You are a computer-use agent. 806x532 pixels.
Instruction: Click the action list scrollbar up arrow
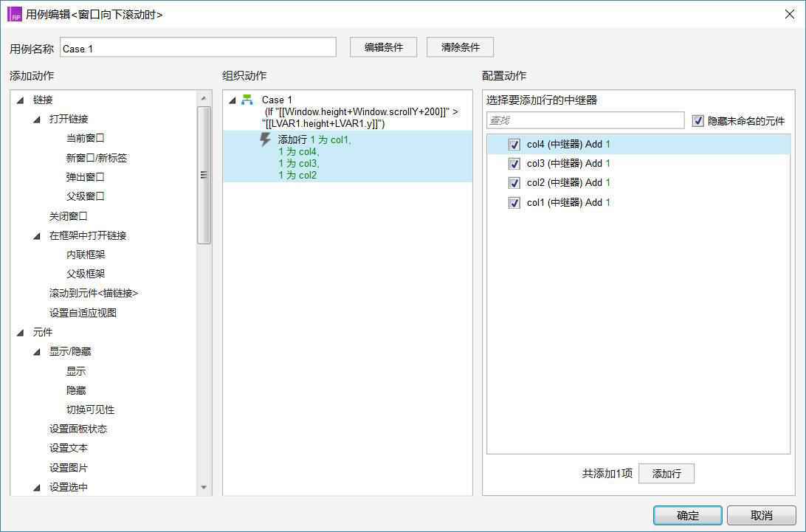point(204,98)
